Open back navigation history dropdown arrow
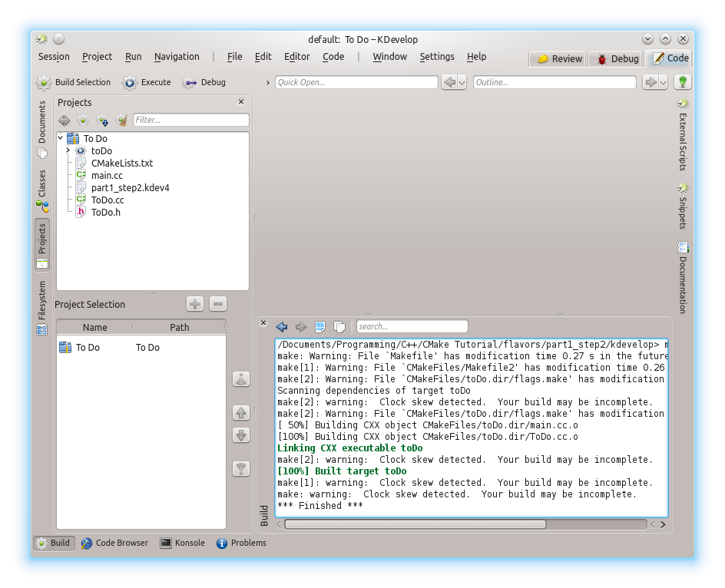 (462, 82)
